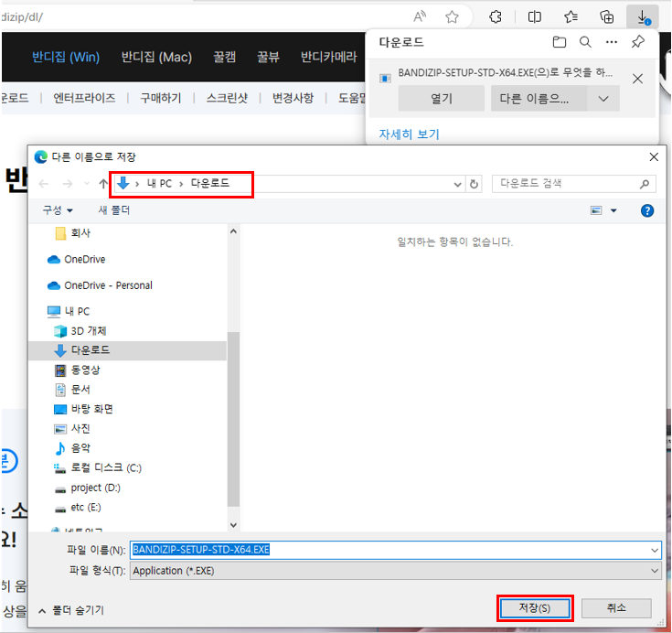Click 폴더 숨기기 to hide folders
This screenshot has height=633, width=672.
click(x=71, y=610)
